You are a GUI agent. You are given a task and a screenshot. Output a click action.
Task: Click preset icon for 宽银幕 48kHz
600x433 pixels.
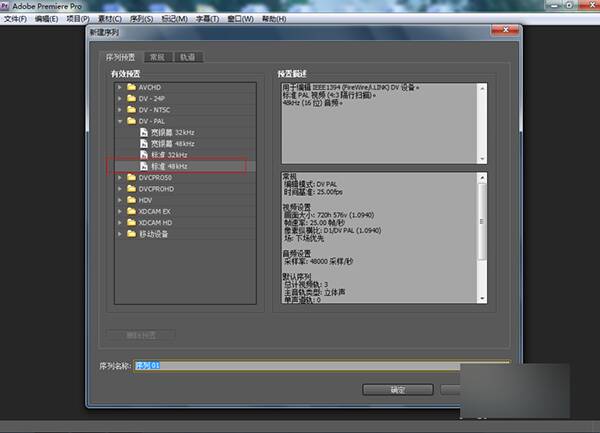pyautogui.click(x=144, y=143)
